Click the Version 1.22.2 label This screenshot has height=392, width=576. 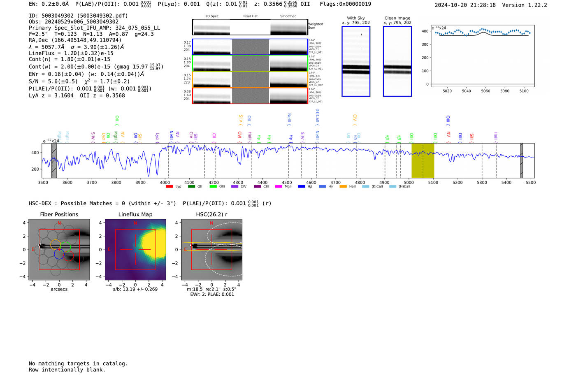coord(525,5)
